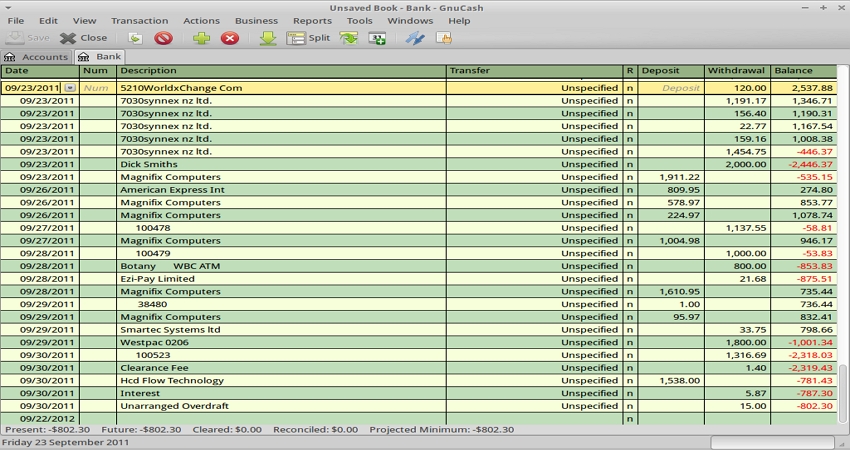Select the Unarranged Overdraft transaction

[418, 406]
